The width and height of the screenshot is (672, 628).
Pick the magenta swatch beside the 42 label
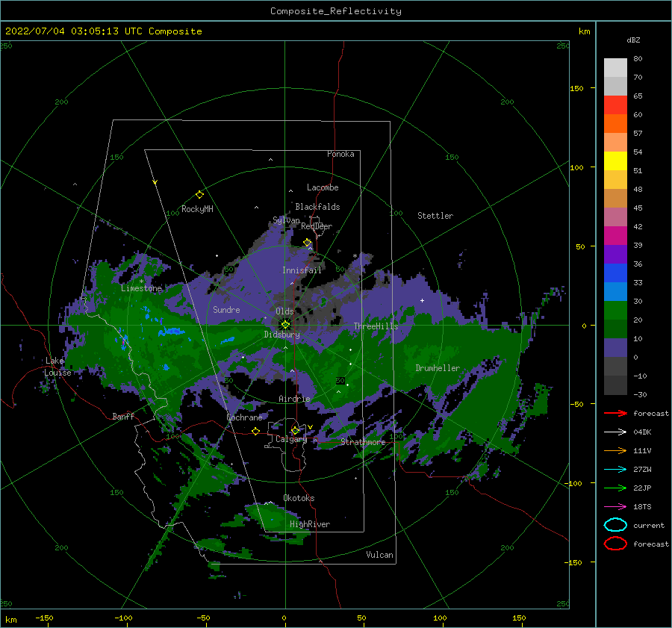pos(615,235)
